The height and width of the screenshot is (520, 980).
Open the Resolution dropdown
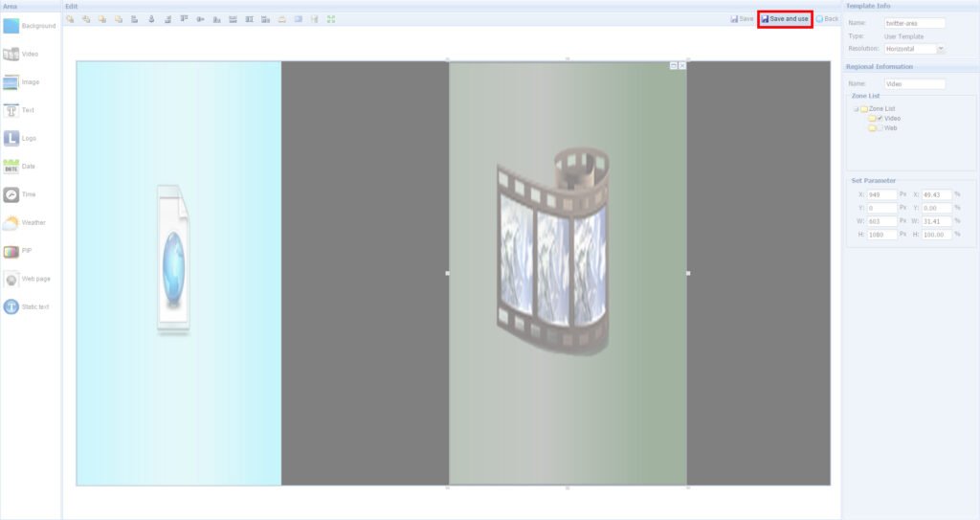click(x=942, y=48)
